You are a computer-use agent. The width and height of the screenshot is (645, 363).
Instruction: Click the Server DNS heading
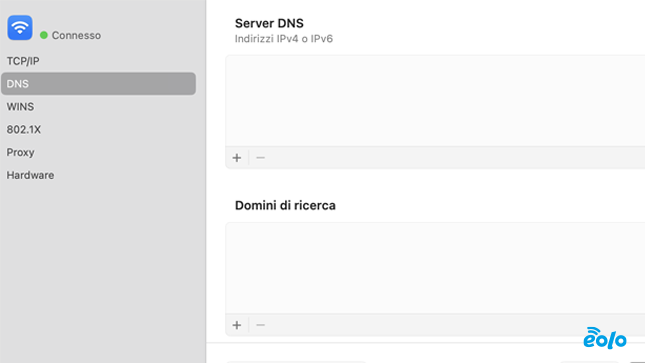[x=269, y=23]
